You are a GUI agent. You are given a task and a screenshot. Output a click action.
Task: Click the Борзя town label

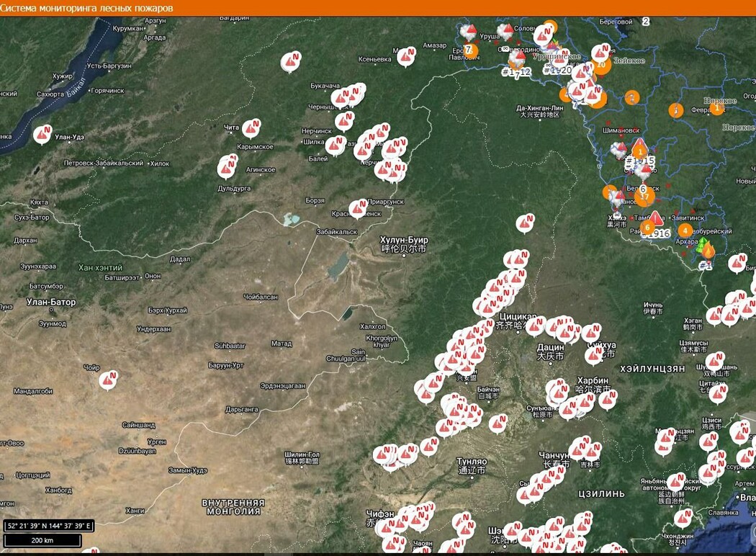315,201
